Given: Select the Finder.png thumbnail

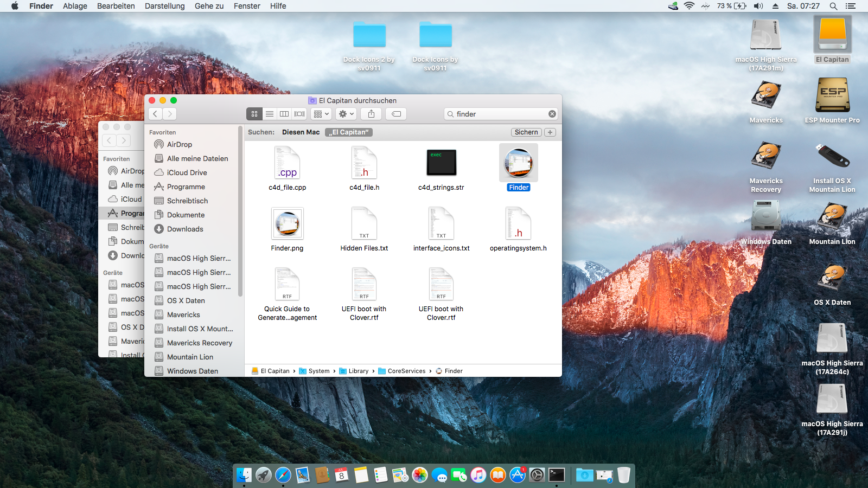Looking at the screenshot, I should click(x=287, y=223).
